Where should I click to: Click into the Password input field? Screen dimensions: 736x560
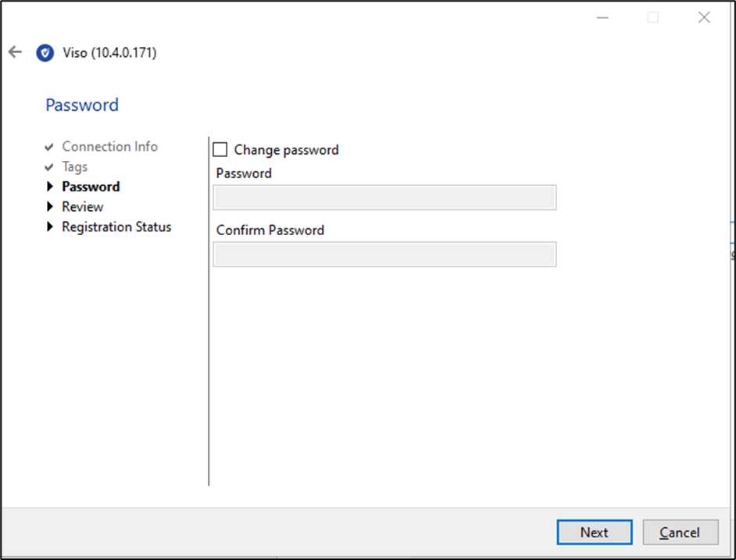coord(384,197)
